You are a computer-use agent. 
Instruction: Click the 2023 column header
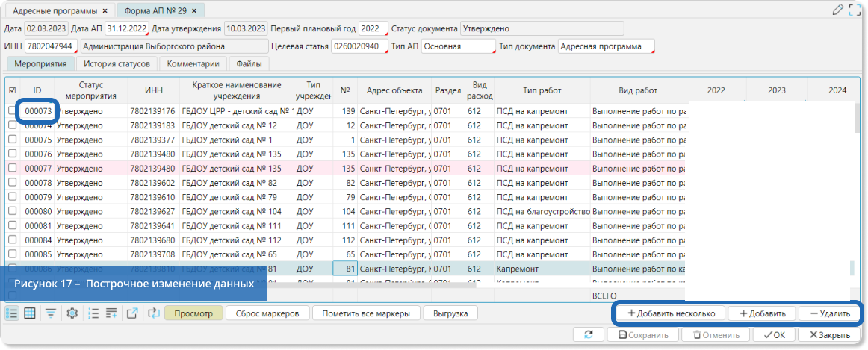coord(777,90)
